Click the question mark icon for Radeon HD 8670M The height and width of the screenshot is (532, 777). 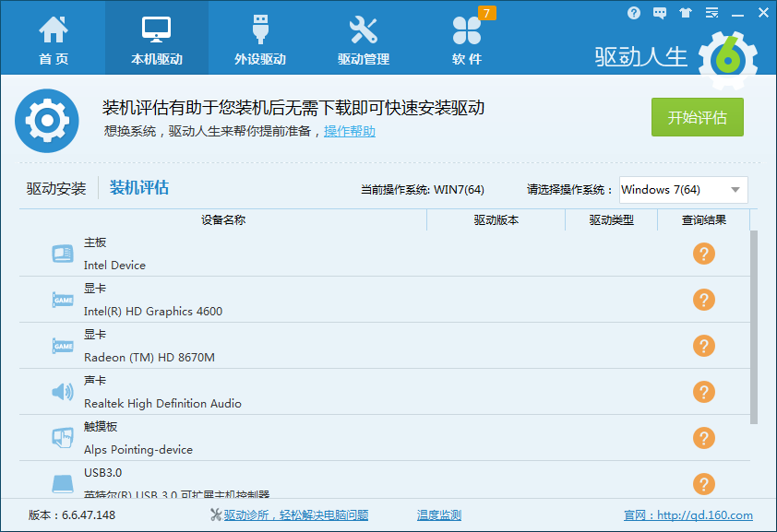[703, 346]
